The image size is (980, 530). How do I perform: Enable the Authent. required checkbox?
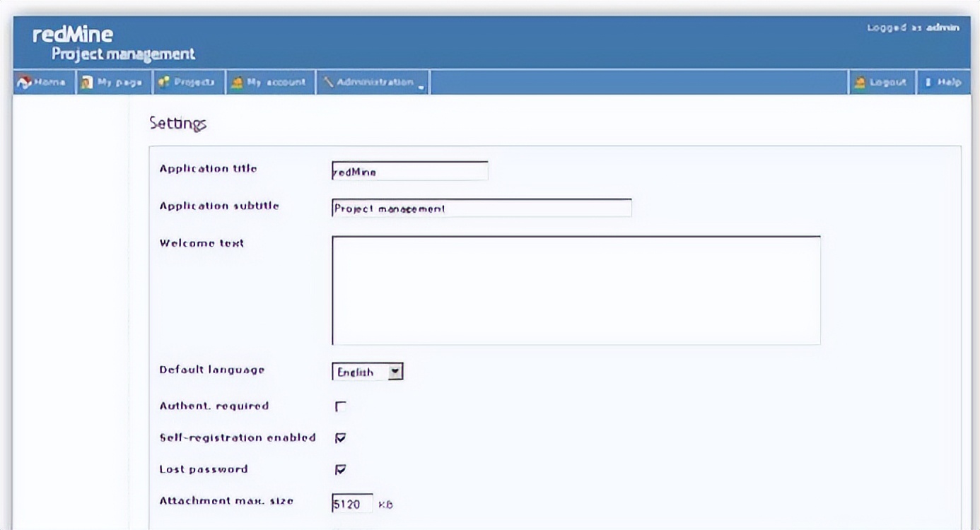pyautogui.click(x=341, y=406)
